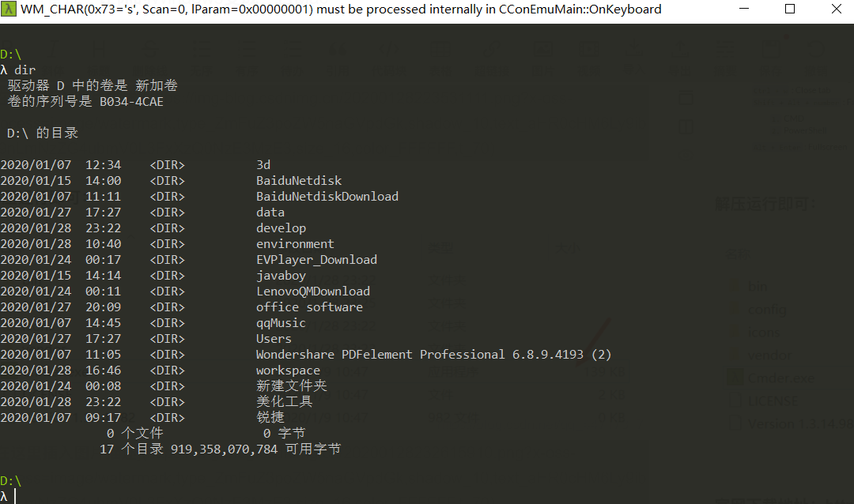This screenshot has width=854, height=504.
Task: Click the top 'D:\' prompt path
Action: tap(10, 54)
